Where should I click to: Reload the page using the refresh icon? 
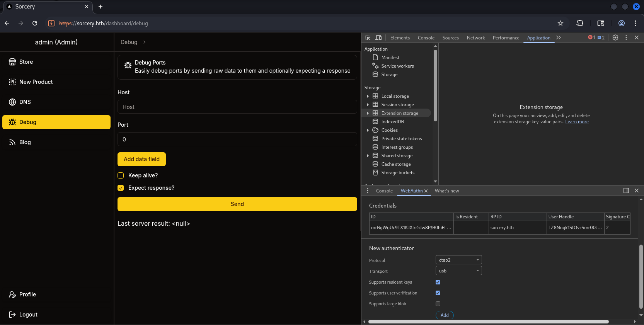tap(35, 23)
